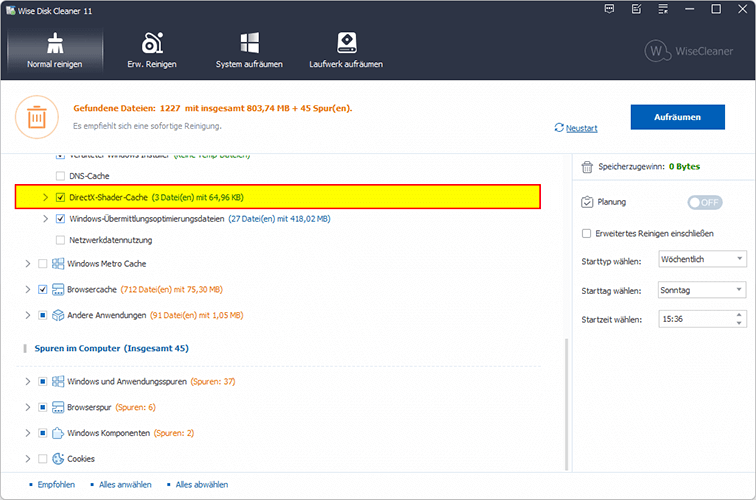The image size is (756, 500).
Task: Expand the Cookies node
Action: click(x=27, y=459)
